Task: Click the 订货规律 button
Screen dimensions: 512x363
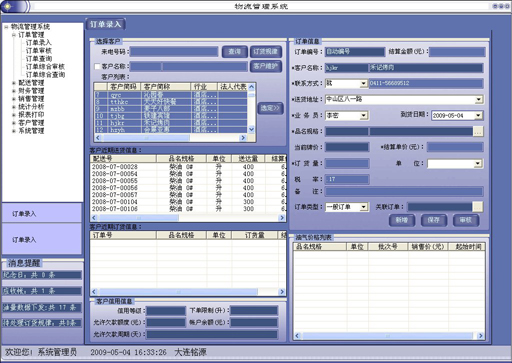Action: coord(266,52)
